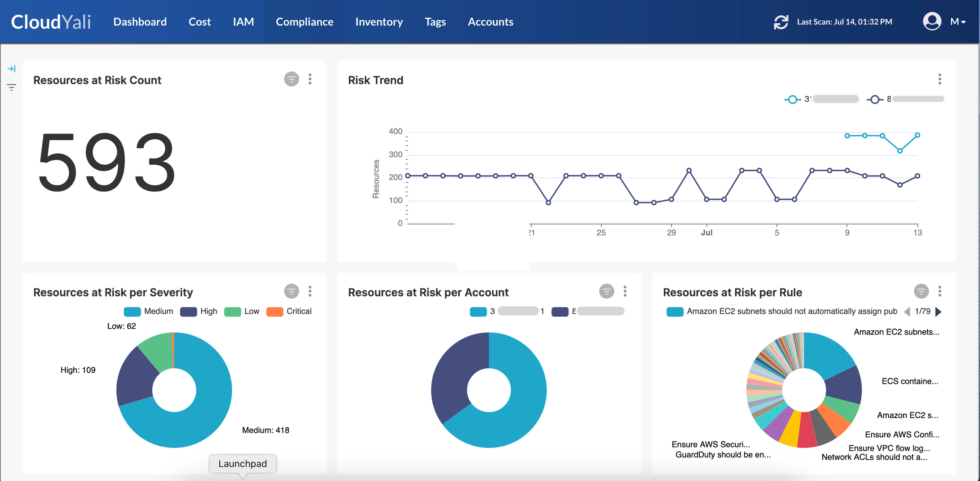Open the Inventory section
This screenshot has width=980, height=481.
[379, 22]
